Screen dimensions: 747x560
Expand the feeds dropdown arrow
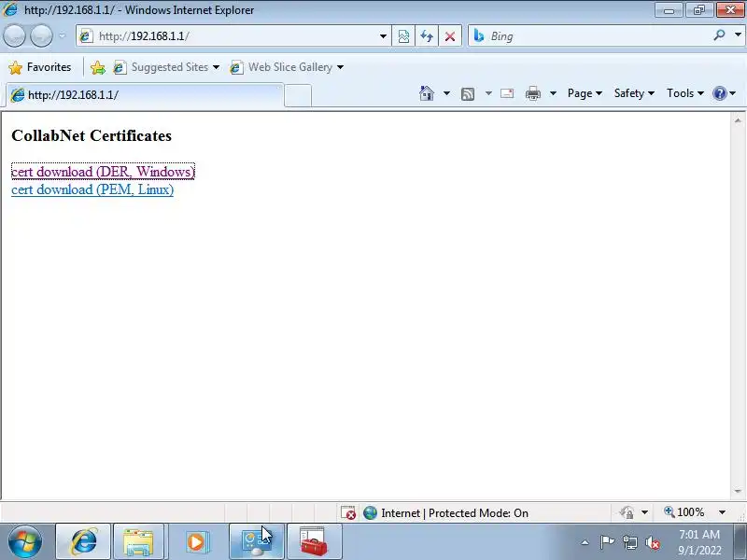[488, 93]
